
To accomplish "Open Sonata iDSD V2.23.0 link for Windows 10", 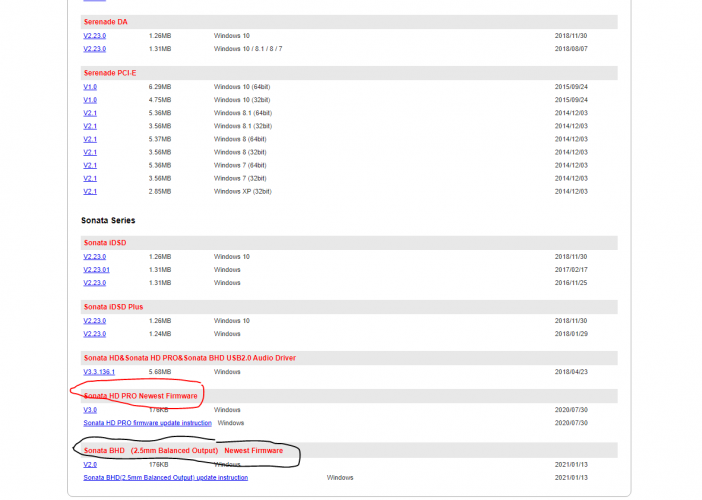I will tap(94, 256).
